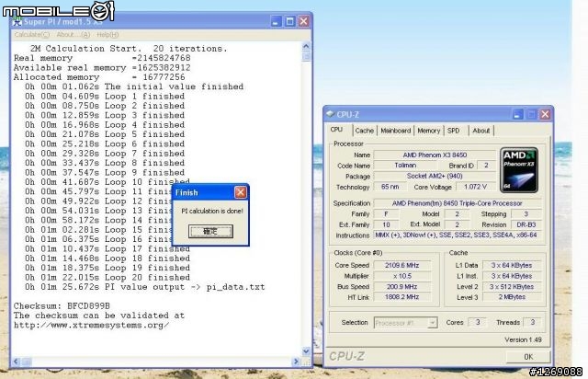Click the Checksum: BFCD899B line

(62, 305)
